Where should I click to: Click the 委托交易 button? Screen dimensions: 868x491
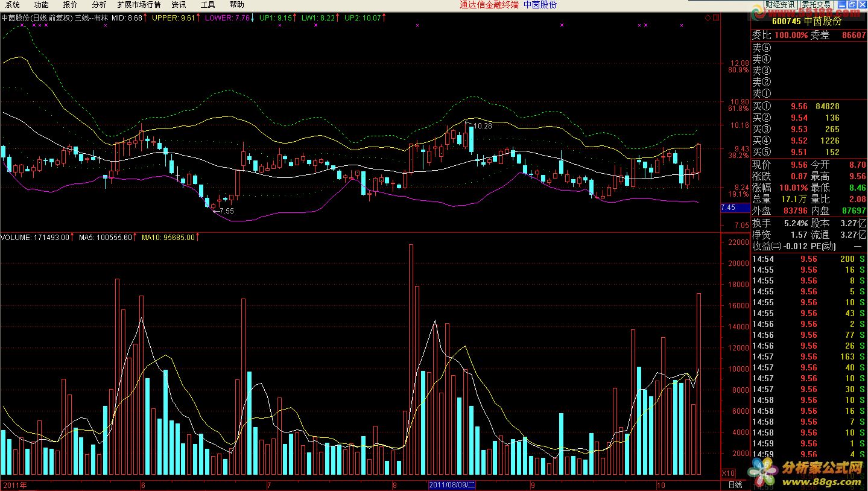(816, 4)
